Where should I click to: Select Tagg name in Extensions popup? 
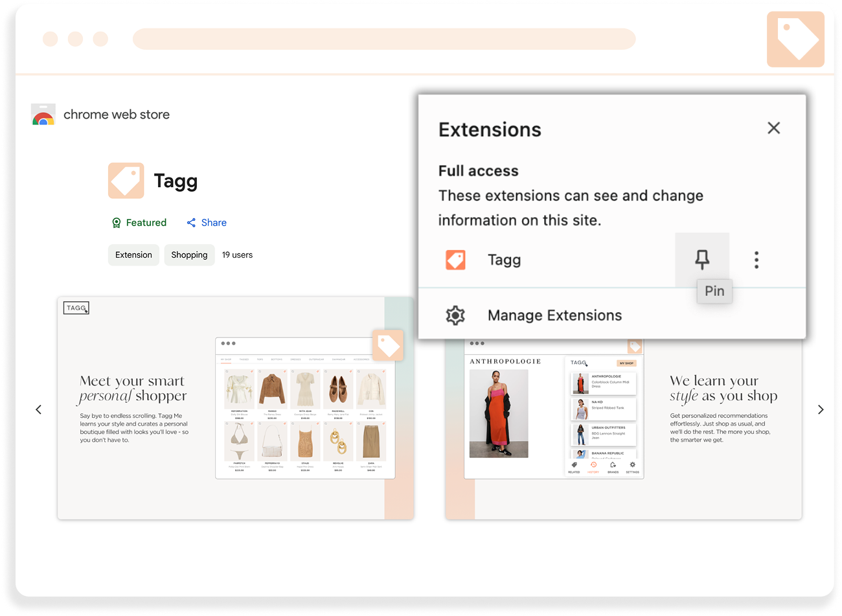[x=504, y=260]
